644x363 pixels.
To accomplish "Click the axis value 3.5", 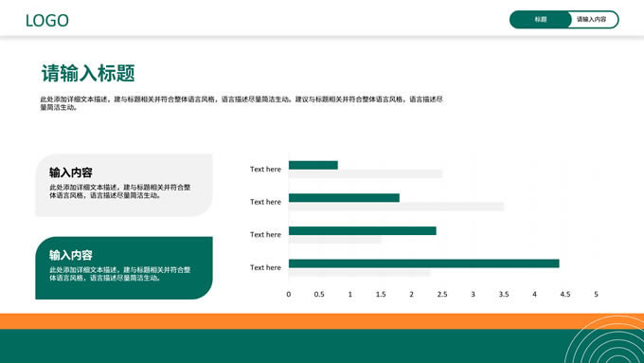I will (504, 295).
